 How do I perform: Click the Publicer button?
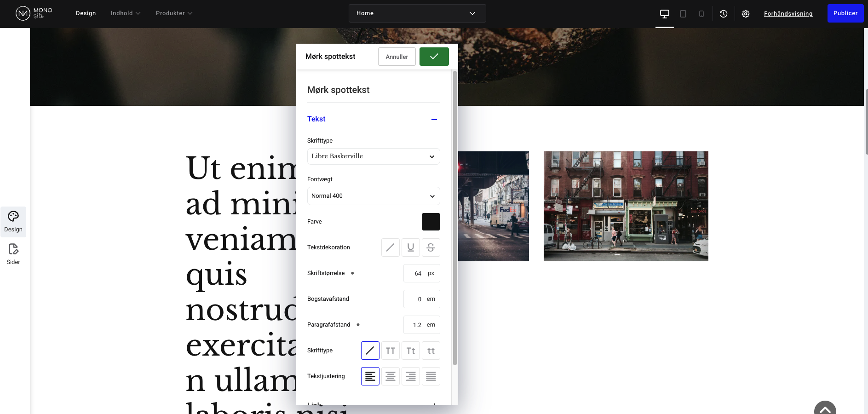845,13
